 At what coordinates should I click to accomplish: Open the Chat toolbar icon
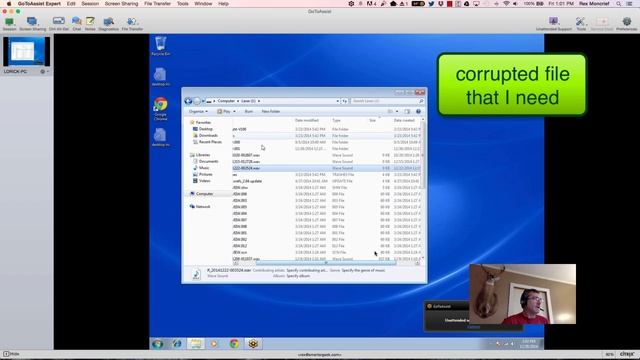pyautogui.click(x=77, y=23)
